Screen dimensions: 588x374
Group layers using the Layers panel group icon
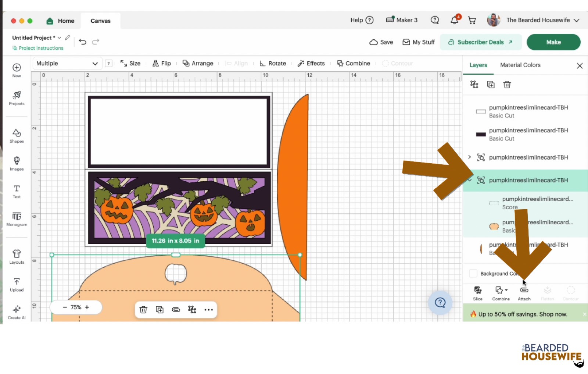pos(474,85)
